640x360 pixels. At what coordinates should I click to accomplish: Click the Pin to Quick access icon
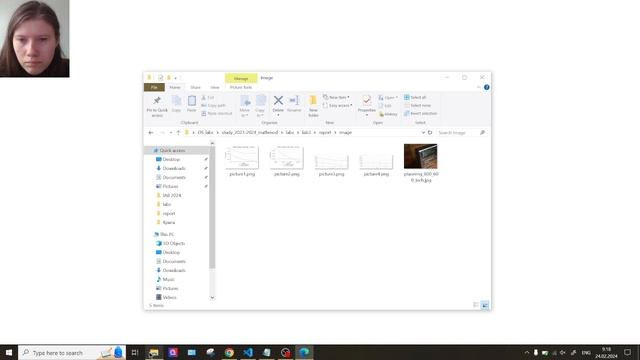click(x=157, y=101)
